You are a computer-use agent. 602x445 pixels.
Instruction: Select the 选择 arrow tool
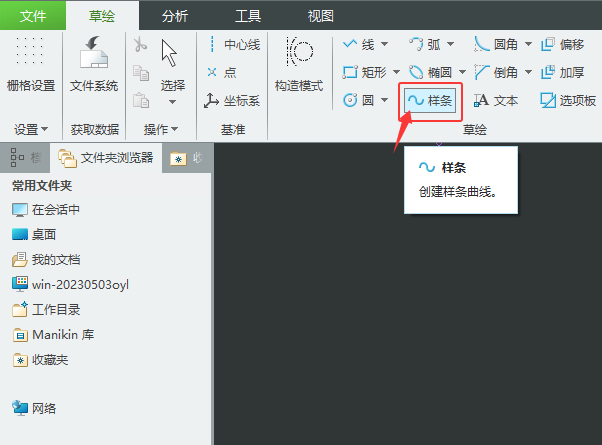point(172,65)
